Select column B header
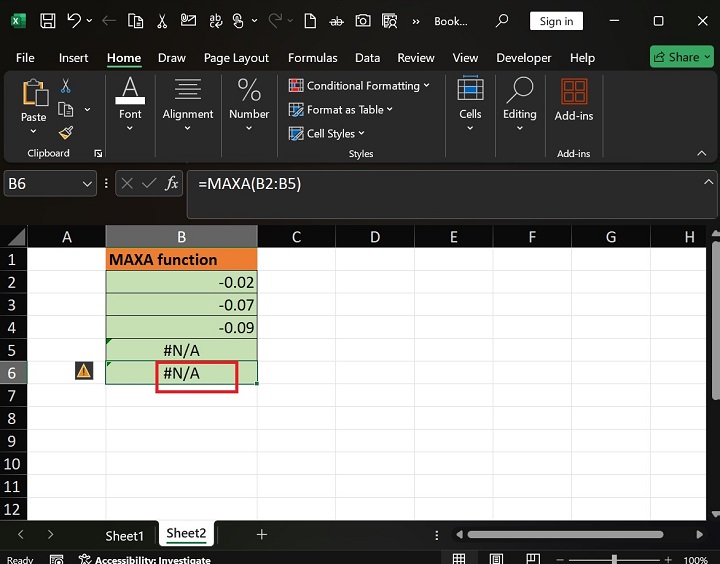The width and height of the screenshot is (720, 564). click(x=181, y=237)
